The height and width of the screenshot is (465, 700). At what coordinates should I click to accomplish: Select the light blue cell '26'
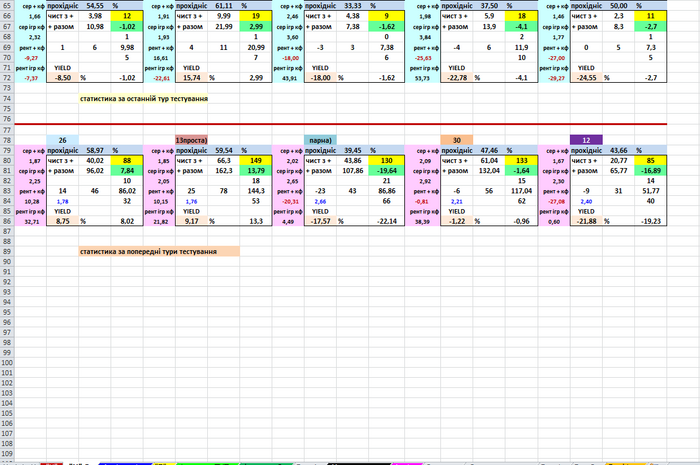[x=62, y=140]
